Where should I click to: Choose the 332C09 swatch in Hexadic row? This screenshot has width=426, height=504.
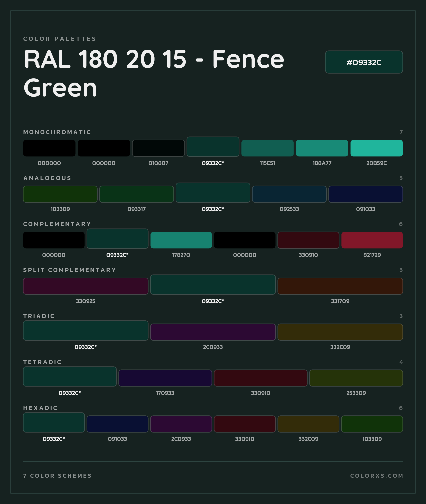(308, 424)
